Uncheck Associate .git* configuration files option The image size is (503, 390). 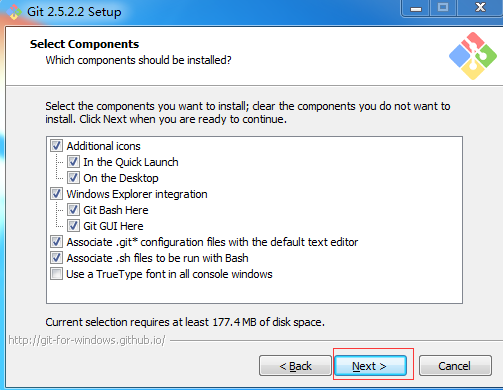point(56,242)
